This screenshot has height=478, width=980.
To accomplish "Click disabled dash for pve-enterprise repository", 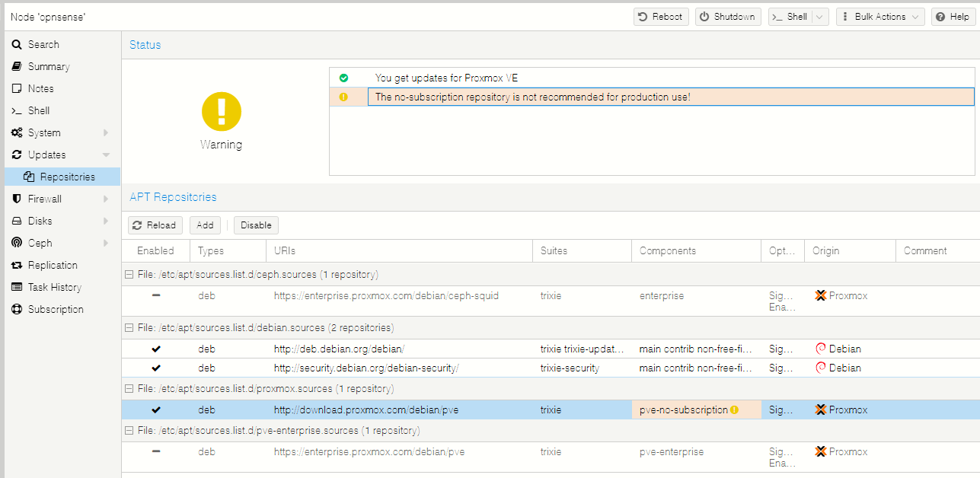I will click(x=156, y=451).
